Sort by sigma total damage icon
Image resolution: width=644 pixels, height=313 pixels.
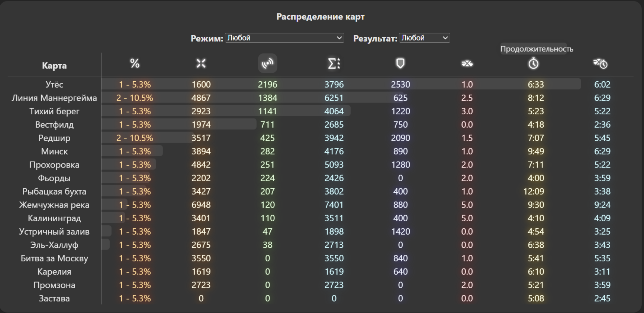click(334, 63)
